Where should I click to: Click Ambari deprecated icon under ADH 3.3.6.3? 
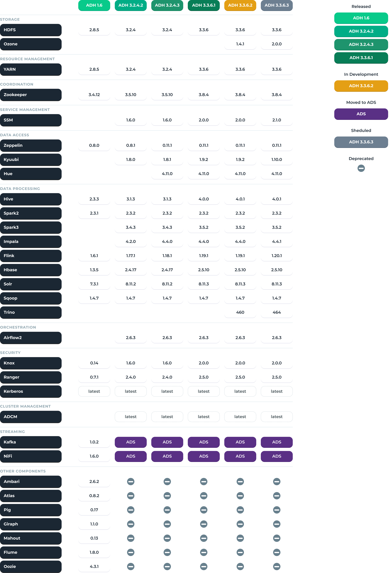click(x=277, y=482)
